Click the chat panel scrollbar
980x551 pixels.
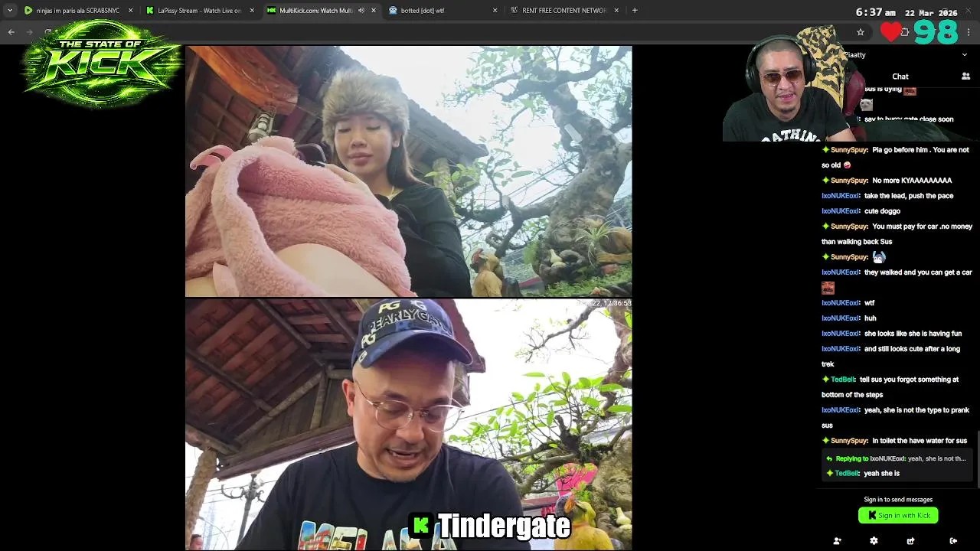[x=978, y=459]
